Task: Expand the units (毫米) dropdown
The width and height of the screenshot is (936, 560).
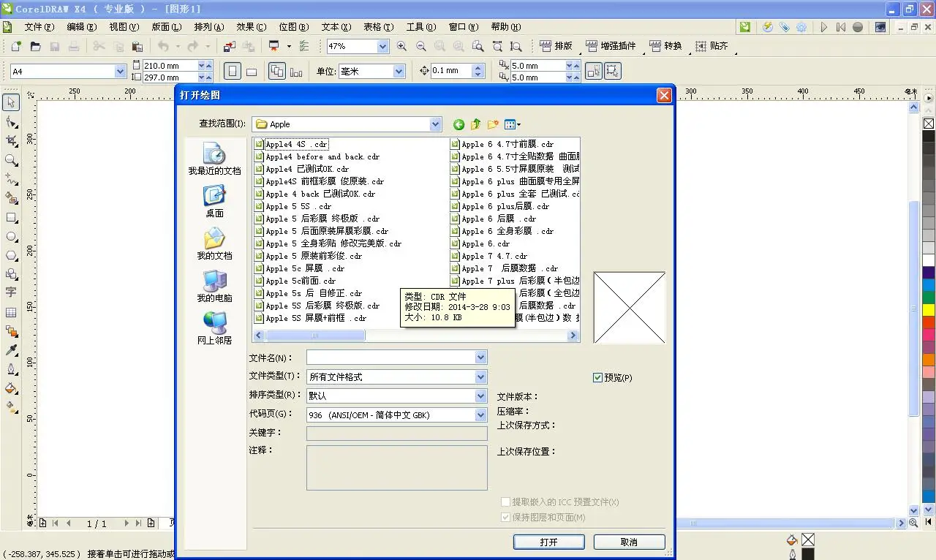Action: (399, 72)
